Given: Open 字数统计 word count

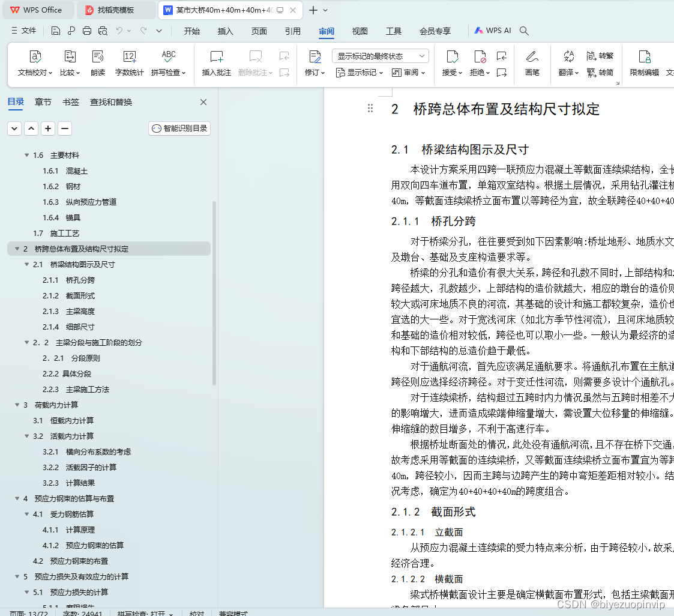Looking at the screenshot, I should (130, 63).
